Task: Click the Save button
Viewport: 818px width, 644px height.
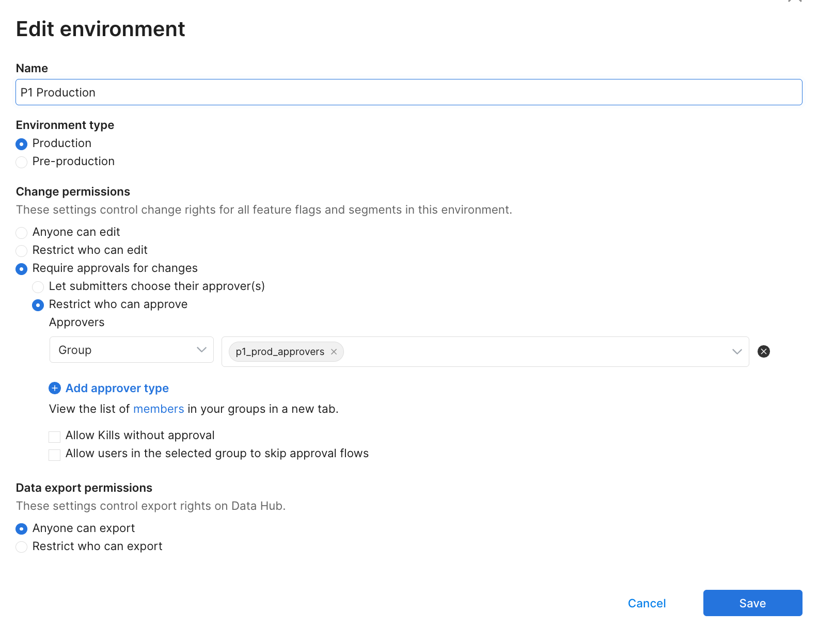Action: tap(752, 603)
